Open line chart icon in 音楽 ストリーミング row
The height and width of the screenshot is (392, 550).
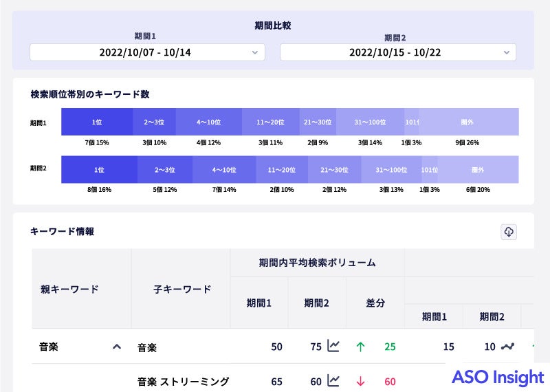[333, 380]
